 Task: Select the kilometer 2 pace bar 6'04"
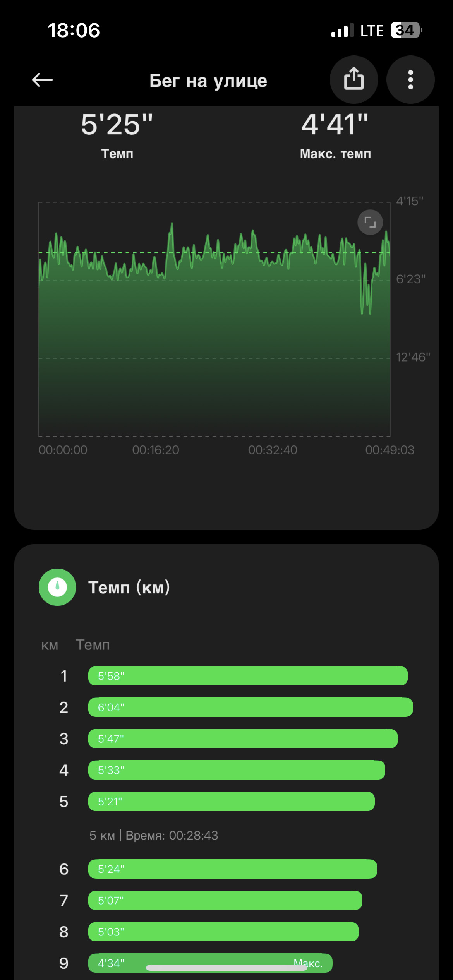251,707
